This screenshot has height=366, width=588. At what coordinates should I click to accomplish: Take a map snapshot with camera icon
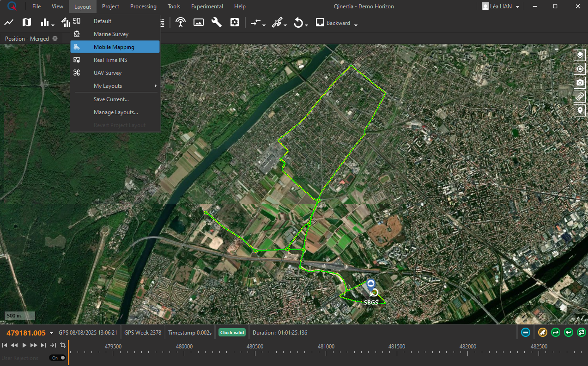click(x=580, y=83)
